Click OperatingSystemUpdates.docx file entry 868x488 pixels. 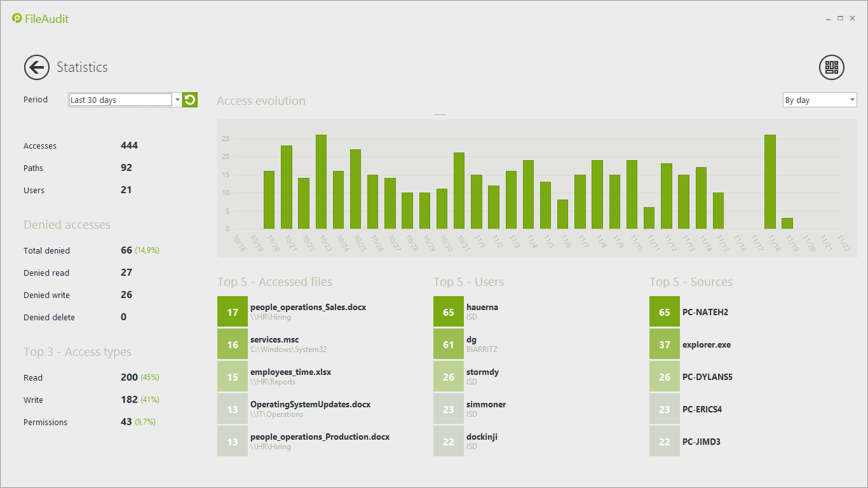tap(310, 405)
